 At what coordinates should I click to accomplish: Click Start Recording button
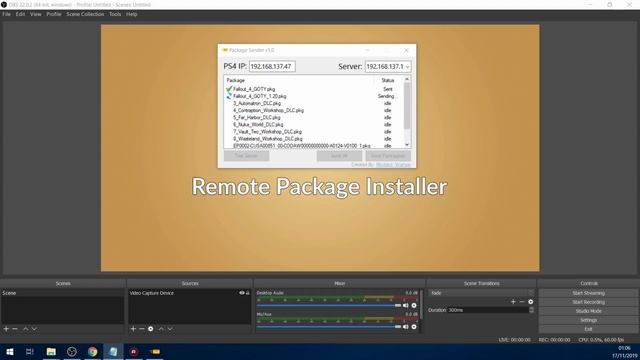pyautogui.click(x=588, y=302)
